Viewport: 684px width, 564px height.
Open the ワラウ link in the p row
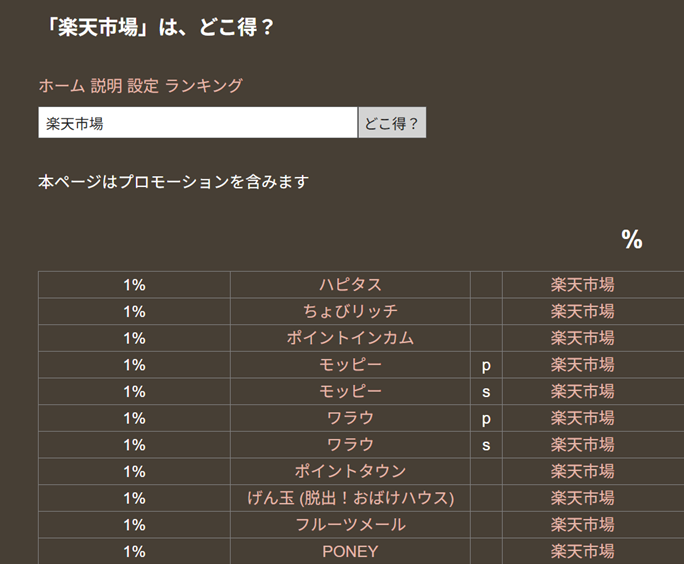click(x=350, y=418)
